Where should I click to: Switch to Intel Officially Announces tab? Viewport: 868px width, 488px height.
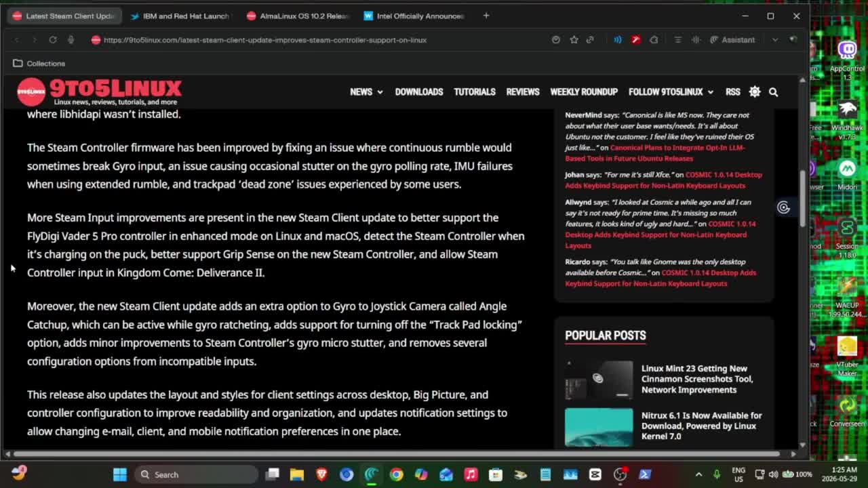tap(415, 16)
